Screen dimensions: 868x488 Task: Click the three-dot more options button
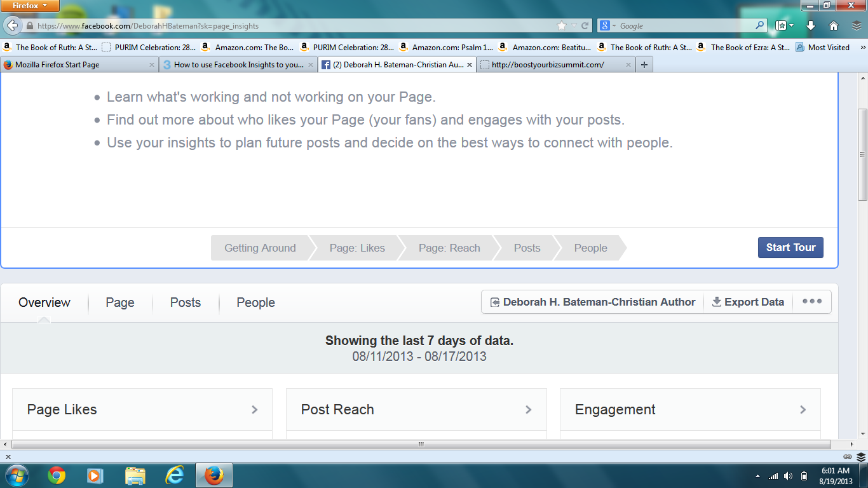811,302
